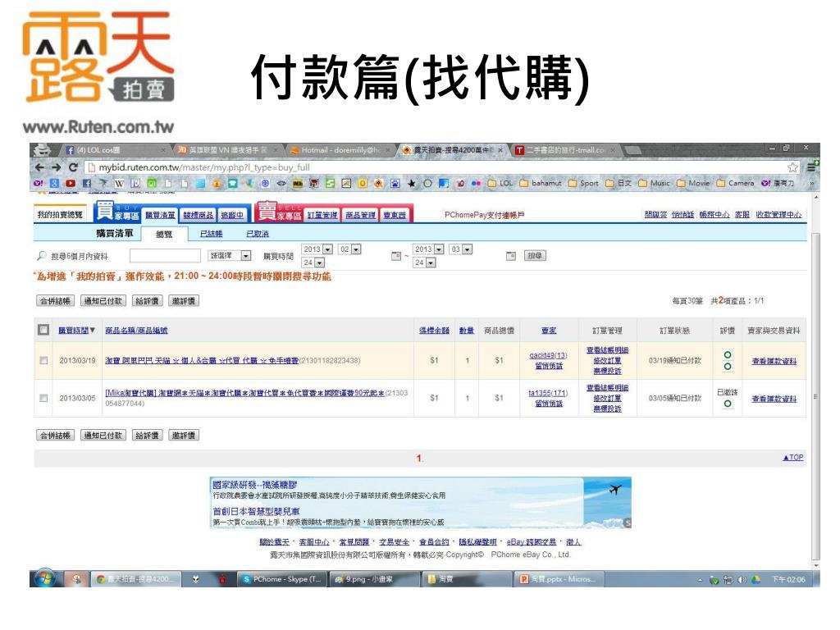Tick the select-all checkbox in table header
Viewport: 840px width, 630px height.
[43, 330]
